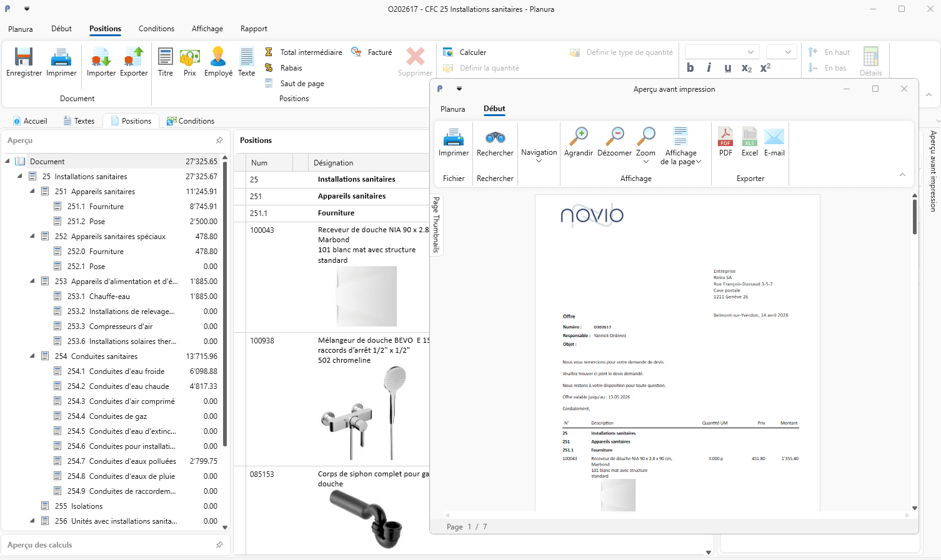Add a Total intermédiaire

click(x=304, y=52)
